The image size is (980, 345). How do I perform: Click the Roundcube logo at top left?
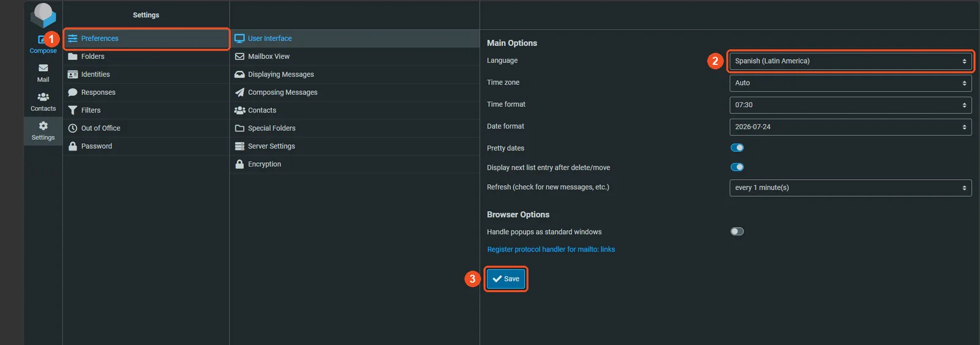point(43,15)
